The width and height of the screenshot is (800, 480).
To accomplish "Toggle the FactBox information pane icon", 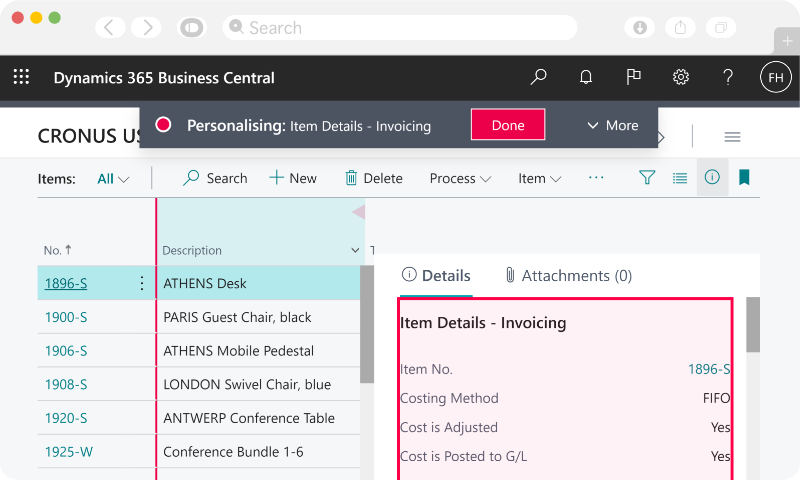I will tap(712, 177).
